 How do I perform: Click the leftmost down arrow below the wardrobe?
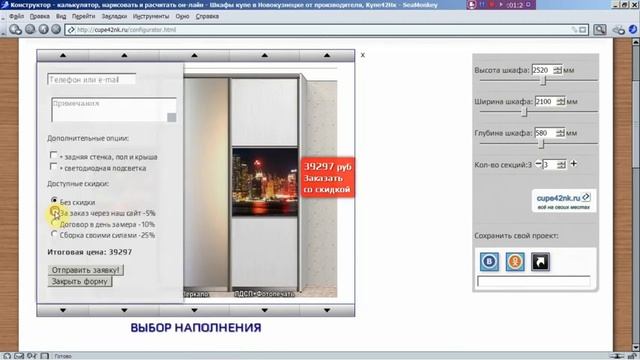[62, 310]
